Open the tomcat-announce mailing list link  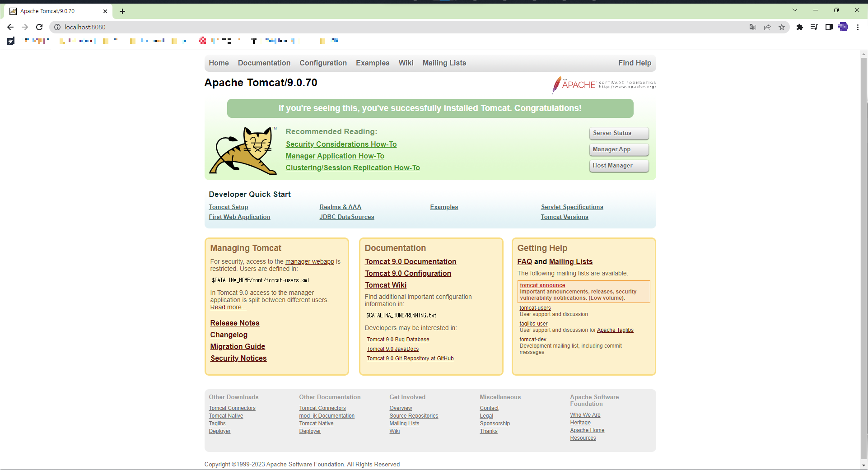click(x=542, y=285)
